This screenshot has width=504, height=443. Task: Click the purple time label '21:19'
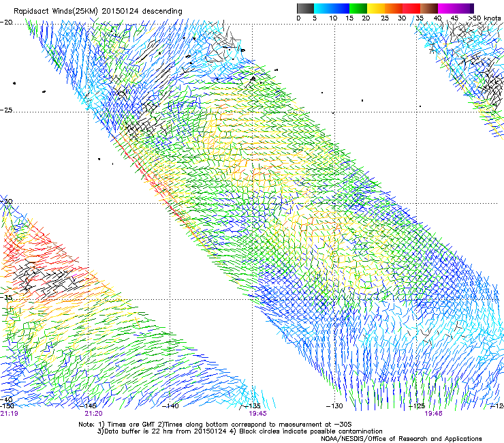9,414
